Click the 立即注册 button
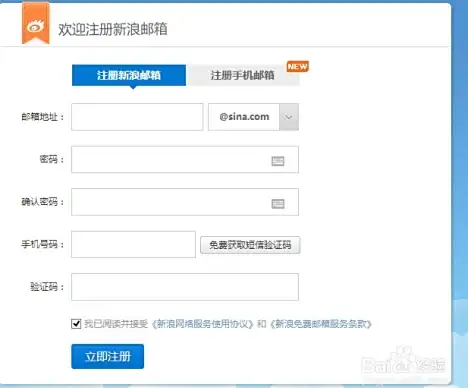This screenshot has width=468, height=388. 108,356
